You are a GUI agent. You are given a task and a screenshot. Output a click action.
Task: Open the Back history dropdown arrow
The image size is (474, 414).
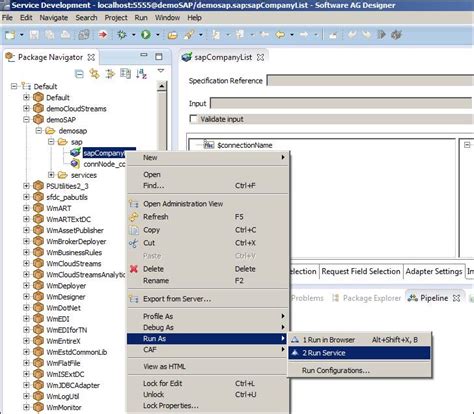[292, 35]
